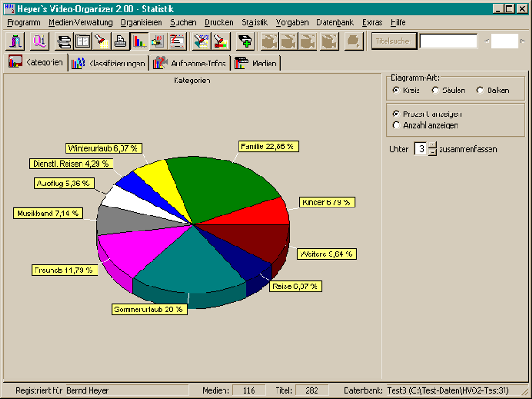Select the Balken diagram type
This screenshot has height=399, width=532.
481,90
